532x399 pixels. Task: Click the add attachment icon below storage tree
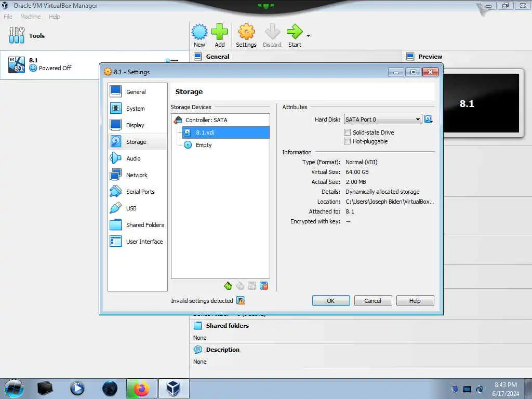point(252,286)
